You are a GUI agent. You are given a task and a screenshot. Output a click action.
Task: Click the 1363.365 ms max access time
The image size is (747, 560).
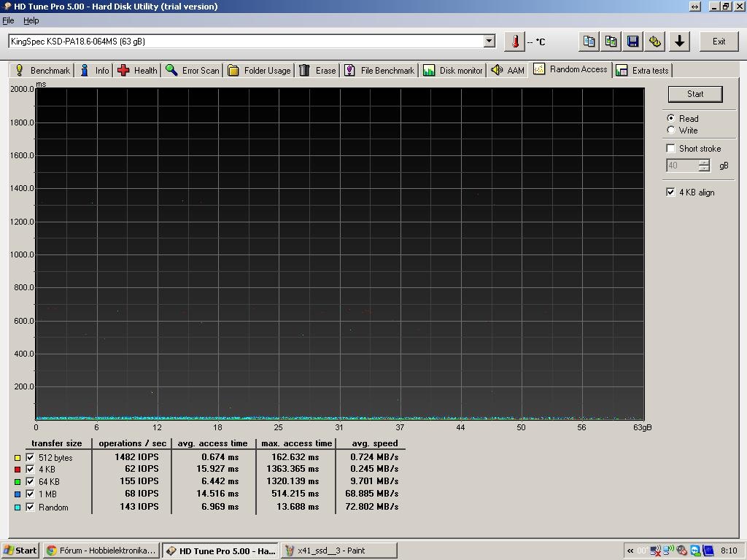(x=293, y=469)
